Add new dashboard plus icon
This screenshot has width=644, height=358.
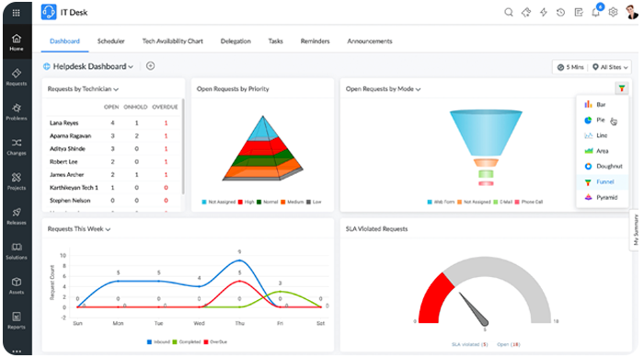[150, 65]
